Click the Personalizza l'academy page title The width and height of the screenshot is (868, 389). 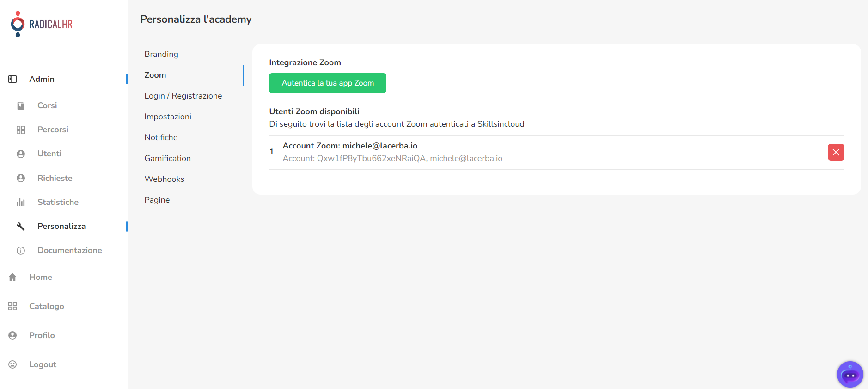tap(196, 19)
